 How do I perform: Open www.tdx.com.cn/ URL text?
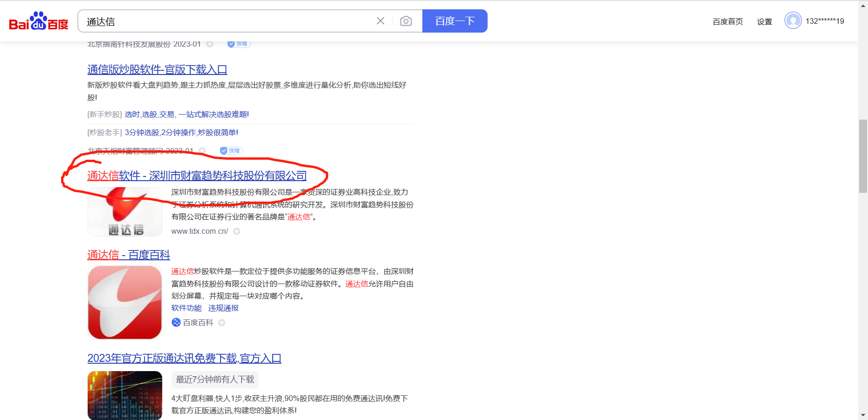200,231
